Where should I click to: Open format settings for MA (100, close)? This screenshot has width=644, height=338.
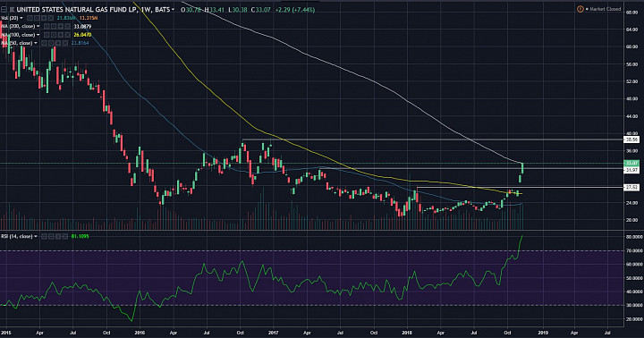tap(54, 35)
